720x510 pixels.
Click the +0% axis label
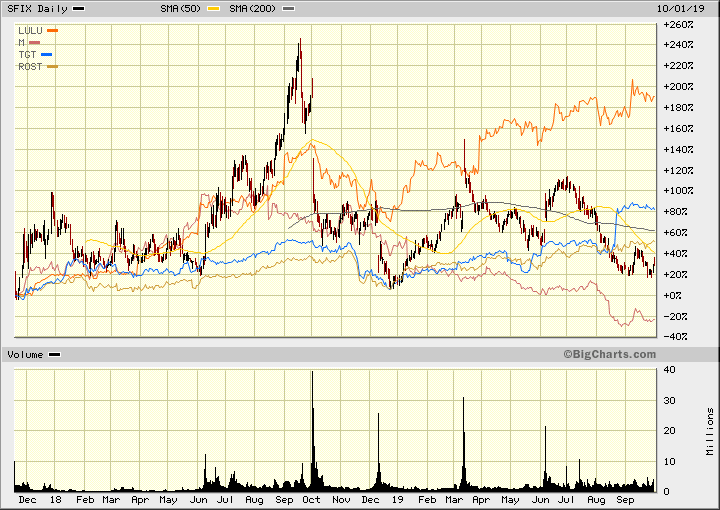coord(672,296)
